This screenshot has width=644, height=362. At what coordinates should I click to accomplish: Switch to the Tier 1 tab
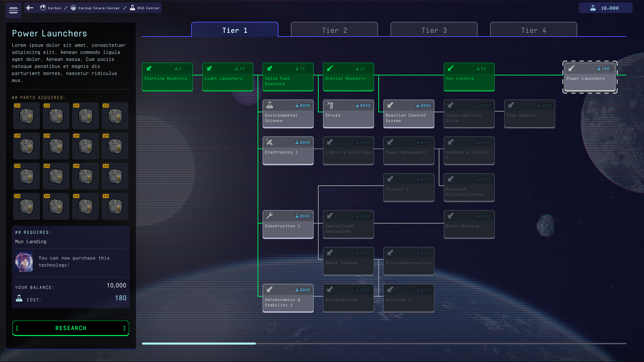(x=235, y=30)
